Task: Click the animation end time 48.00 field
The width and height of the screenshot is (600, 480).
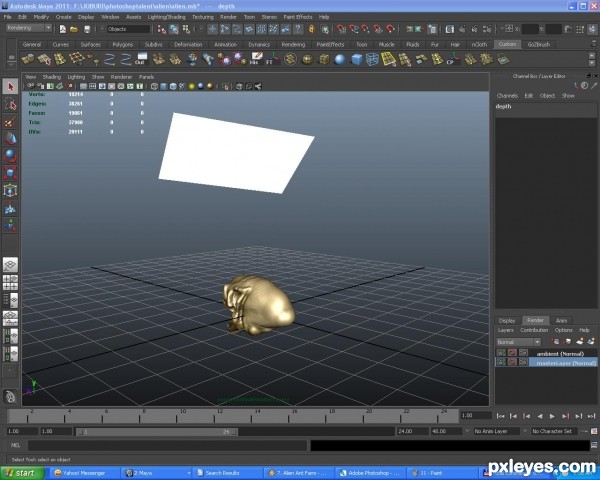Action: point(446,431)
